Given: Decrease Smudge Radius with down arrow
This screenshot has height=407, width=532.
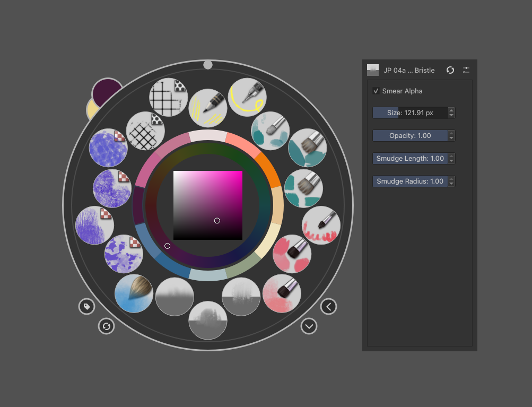Looking at the screenshot, I should 451,184.
